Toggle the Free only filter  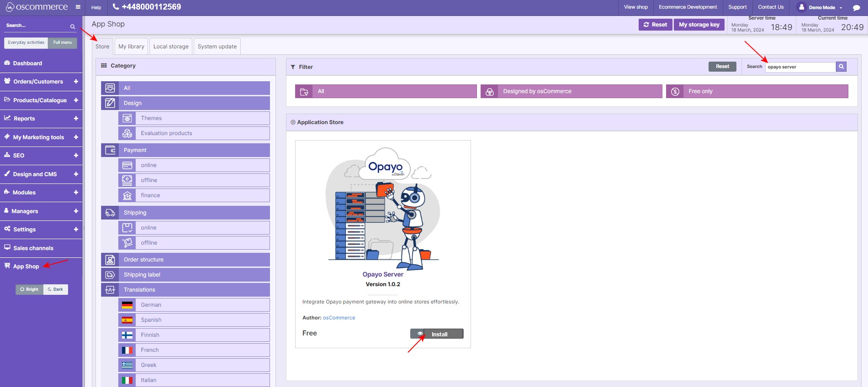[x=757, y=91]
